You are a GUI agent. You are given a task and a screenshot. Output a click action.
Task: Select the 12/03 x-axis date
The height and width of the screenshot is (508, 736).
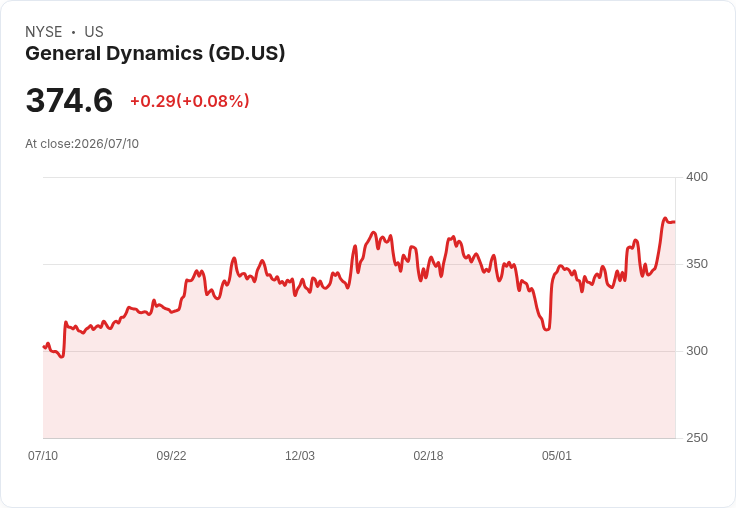coord(300,456)
